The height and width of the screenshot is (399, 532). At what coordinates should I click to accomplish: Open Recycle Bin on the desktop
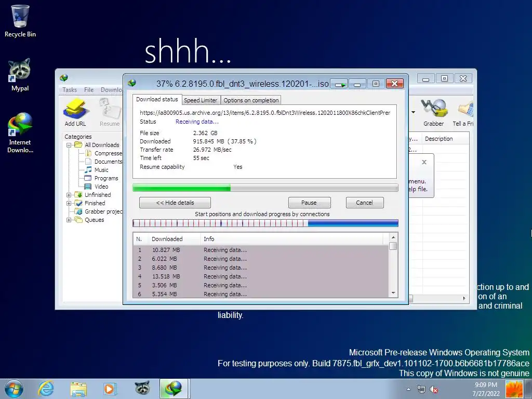pyautogui.click(x=20, y=21)
